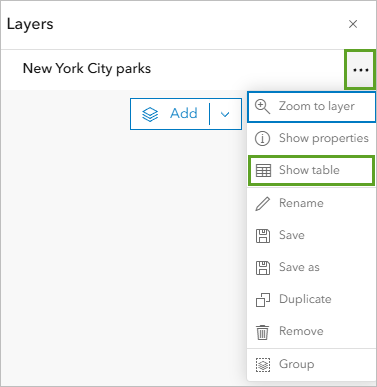
Task: Choose Show table from the menu
Action: click(x=311, y=171)
